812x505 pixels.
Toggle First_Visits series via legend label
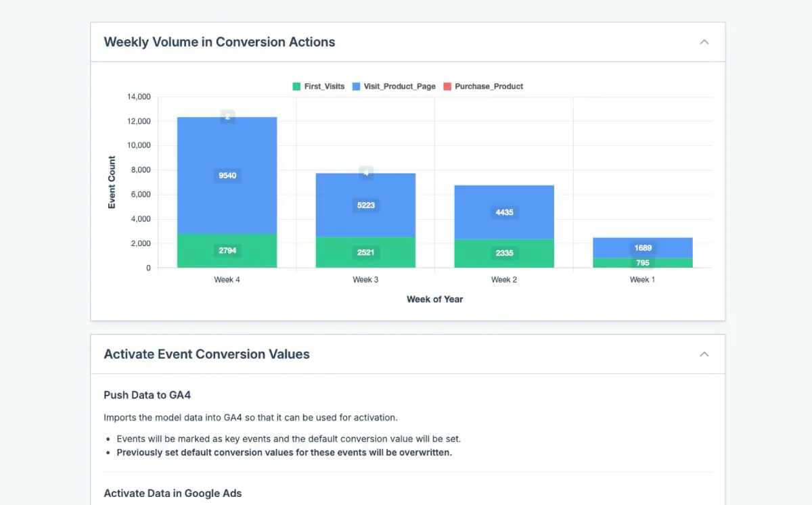pyautogui.click(x=324, y=87)
